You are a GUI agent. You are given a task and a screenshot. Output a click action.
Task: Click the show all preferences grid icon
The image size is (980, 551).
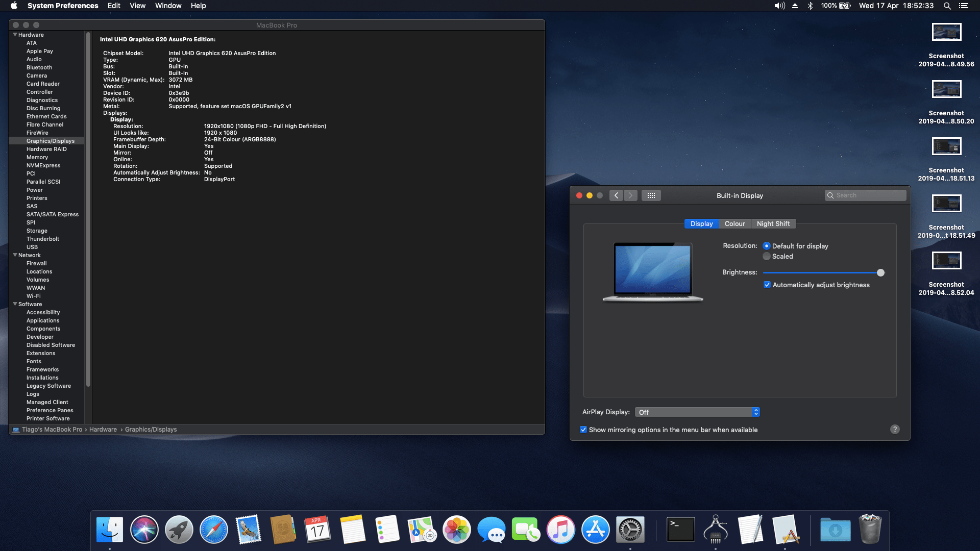(651, 195)
